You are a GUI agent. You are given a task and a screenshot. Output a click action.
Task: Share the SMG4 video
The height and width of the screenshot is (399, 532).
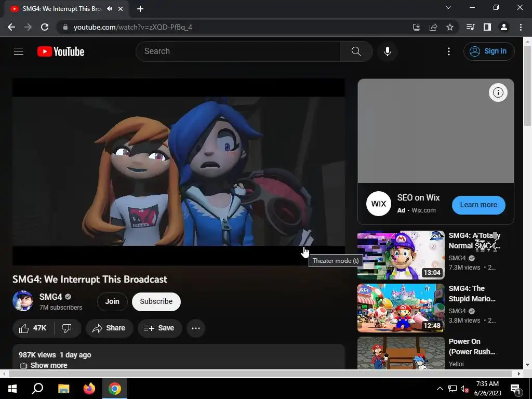[109, 328]
